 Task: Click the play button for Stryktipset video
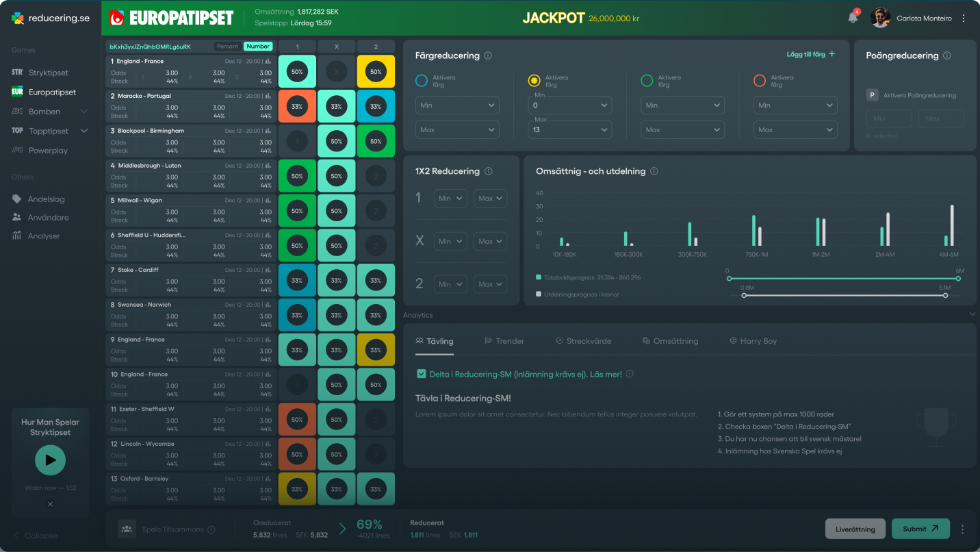pos(50,460)
